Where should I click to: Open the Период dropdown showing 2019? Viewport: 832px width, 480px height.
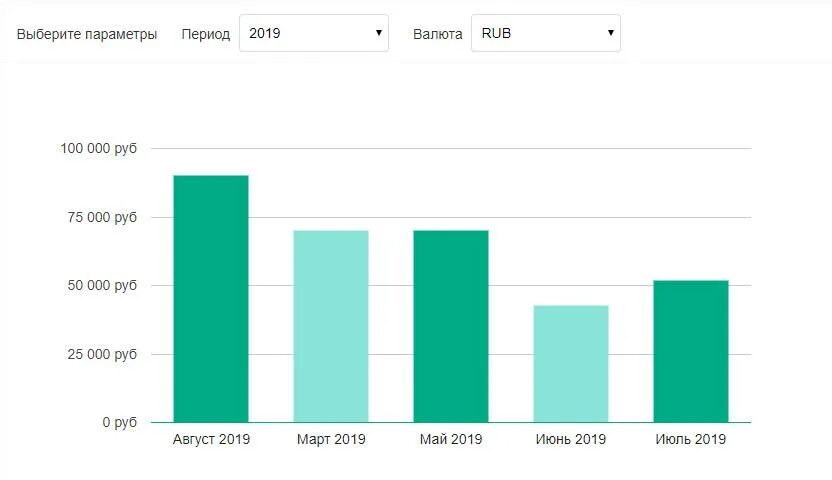(x=314, y=33)
